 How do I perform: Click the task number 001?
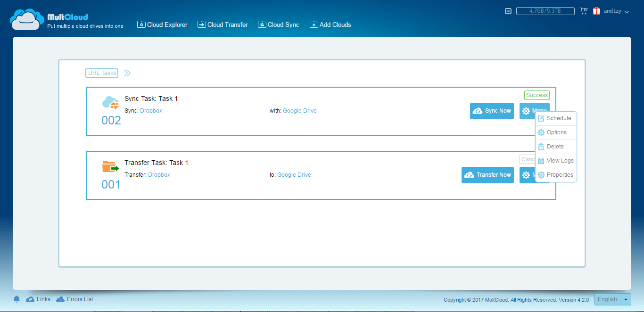(111, 185)
